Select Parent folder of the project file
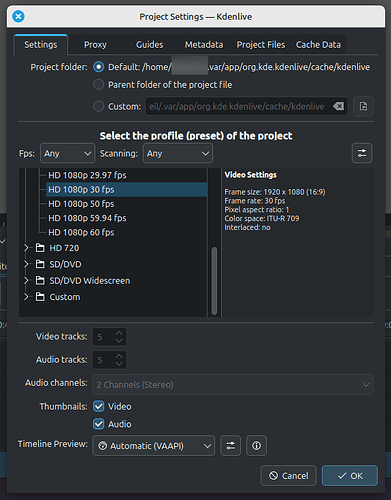391x500 pixels. click(98, 85)
